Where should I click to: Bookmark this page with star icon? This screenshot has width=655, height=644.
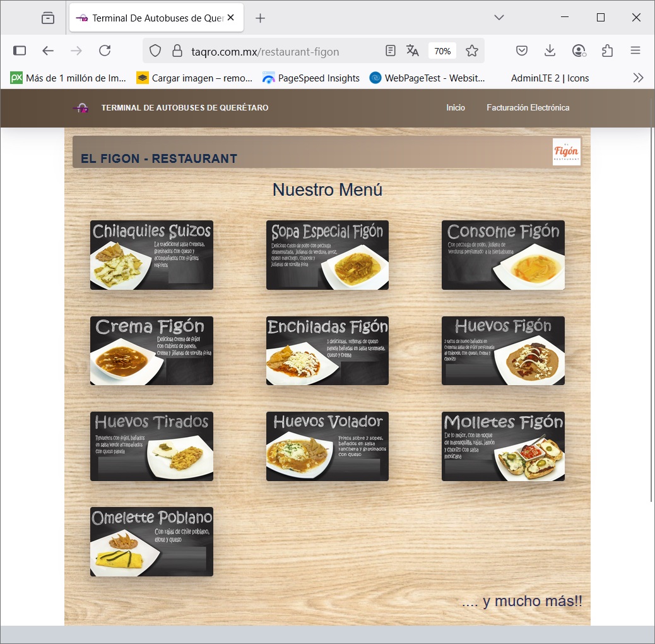pos(471,51)
